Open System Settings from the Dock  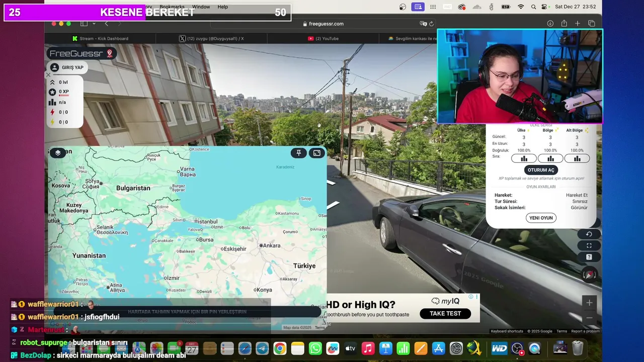click(x=456, y=348)
